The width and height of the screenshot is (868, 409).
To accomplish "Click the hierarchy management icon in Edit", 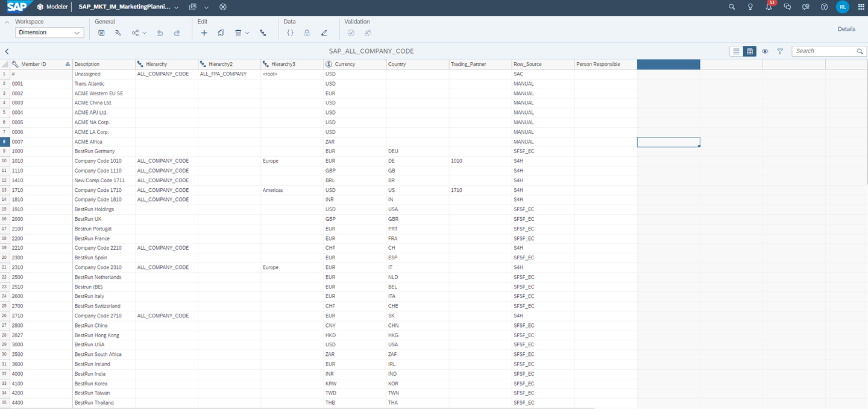I will (263, 33).
